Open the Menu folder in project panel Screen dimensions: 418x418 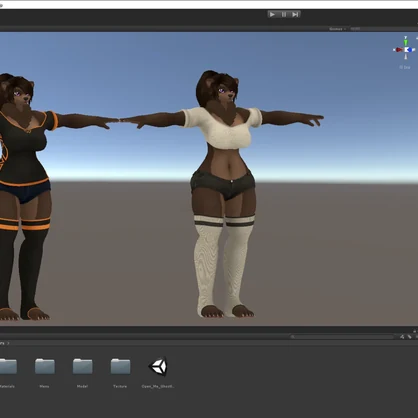coord(45,372)
